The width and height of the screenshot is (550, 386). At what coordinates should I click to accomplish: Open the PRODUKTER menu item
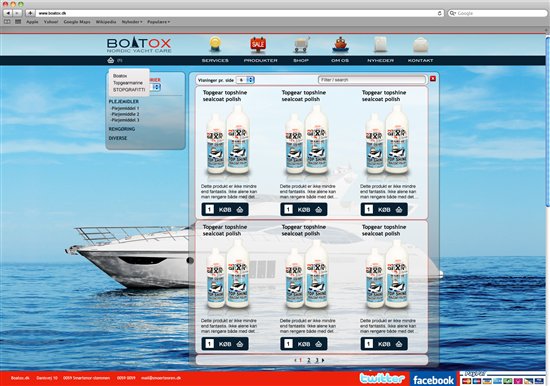coord(260,60)
